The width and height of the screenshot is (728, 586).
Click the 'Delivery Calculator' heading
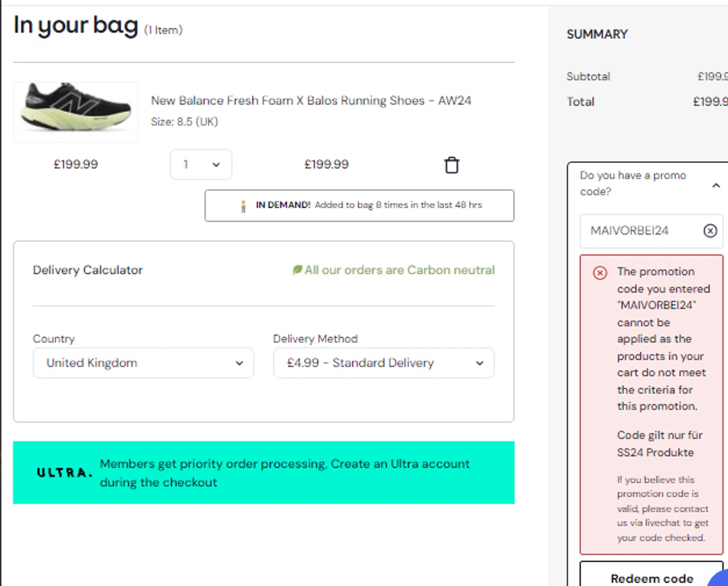[x=88, y=270]
